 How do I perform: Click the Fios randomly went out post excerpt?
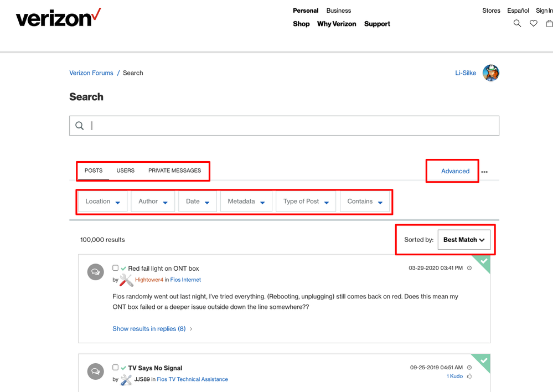click(285, 302)
